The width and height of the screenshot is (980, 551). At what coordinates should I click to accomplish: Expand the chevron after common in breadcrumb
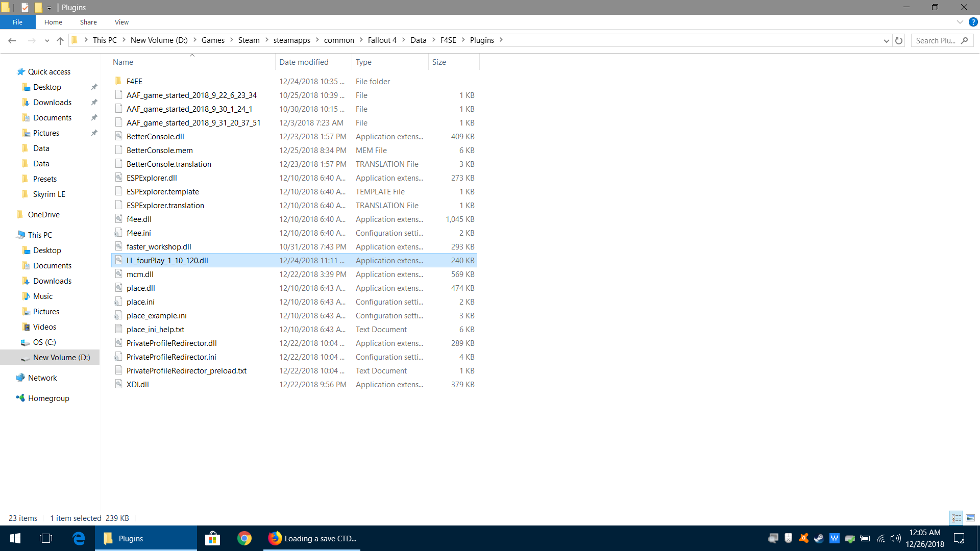click(361, 40)
